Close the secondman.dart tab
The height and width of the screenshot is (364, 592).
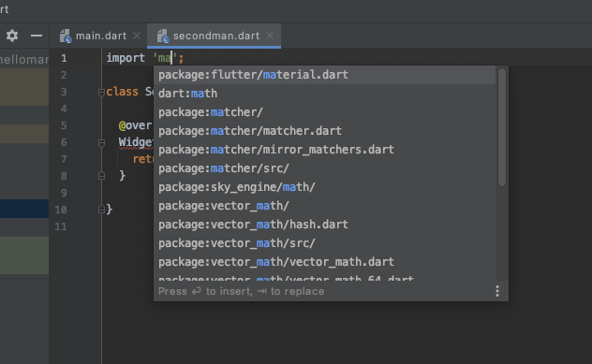point(270,36)
